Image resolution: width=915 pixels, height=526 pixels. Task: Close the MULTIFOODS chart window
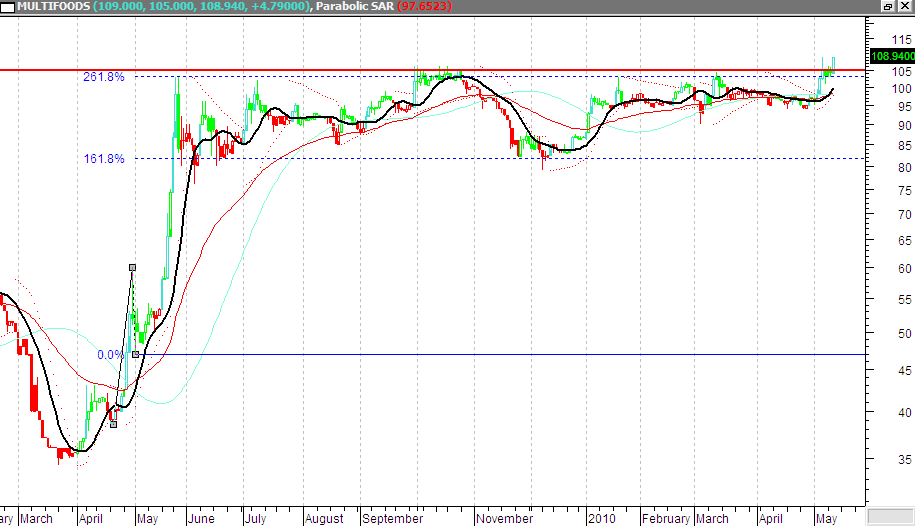coord(903,7)
